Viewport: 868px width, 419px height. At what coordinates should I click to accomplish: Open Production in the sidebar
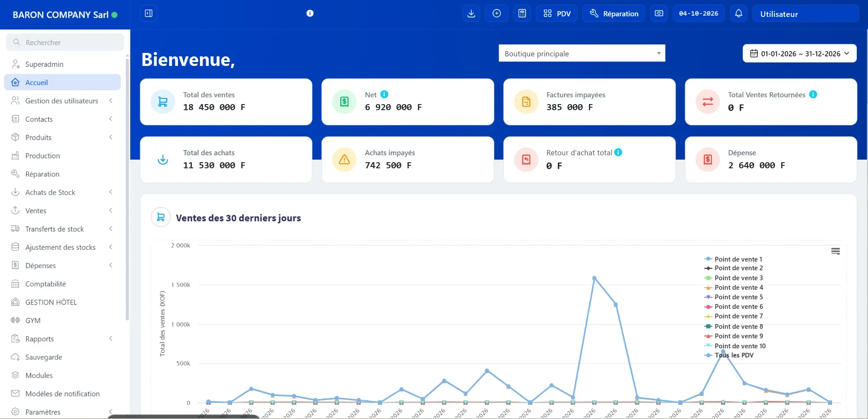pos(62,156)
